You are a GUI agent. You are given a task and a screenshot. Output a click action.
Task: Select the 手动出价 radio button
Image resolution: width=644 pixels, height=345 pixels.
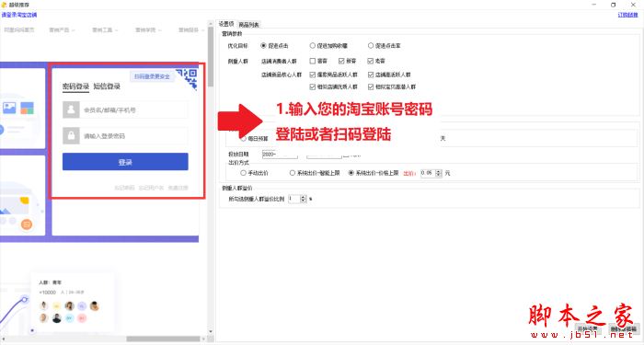(243, 173)
